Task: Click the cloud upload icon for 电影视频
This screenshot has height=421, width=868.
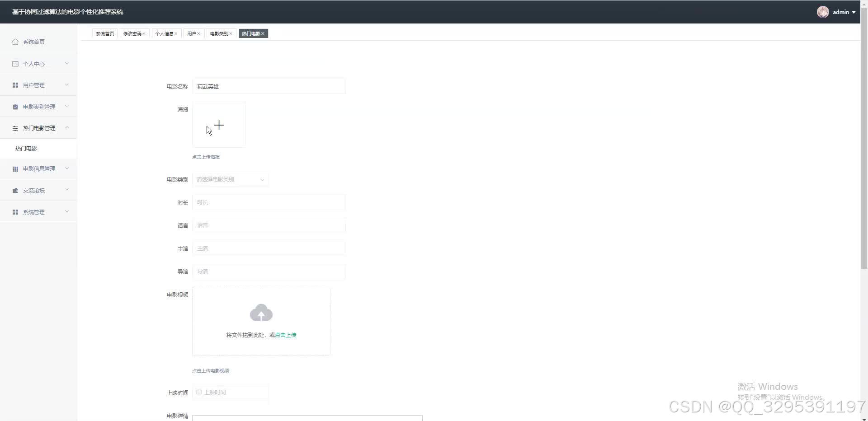Action: coord(261,313)
